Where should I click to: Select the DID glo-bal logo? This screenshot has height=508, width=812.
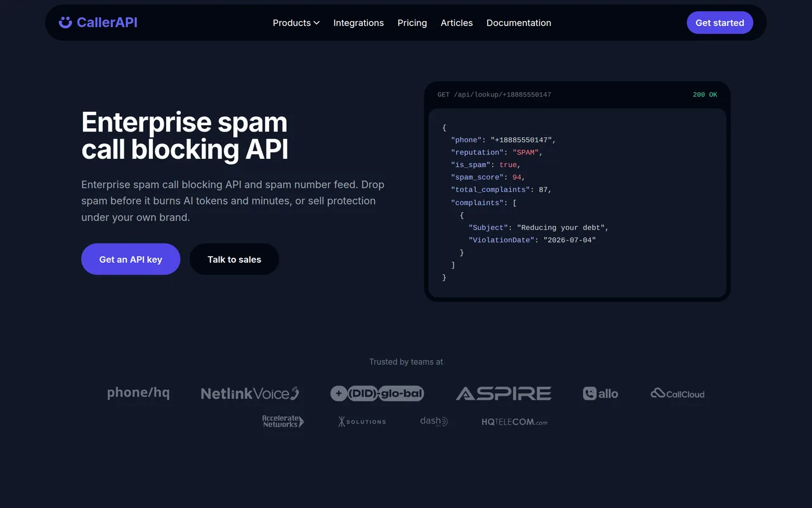pyautogui.click(x=377, y=394)
